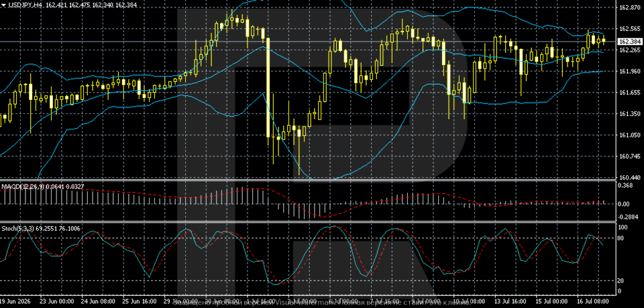Click Stochastic scale level 20
The width and height of the screenshot is (644, 308).
621,280
